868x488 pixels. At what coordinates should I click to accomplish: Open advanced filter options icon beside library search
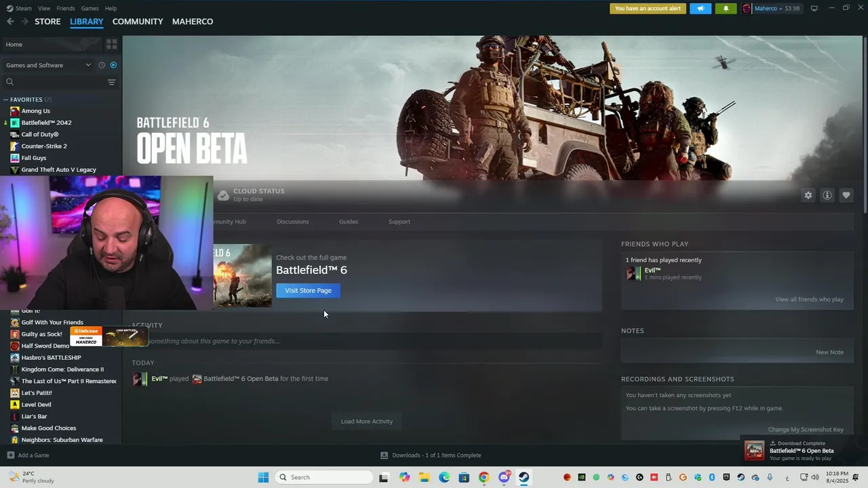click(x=111, y=82)
